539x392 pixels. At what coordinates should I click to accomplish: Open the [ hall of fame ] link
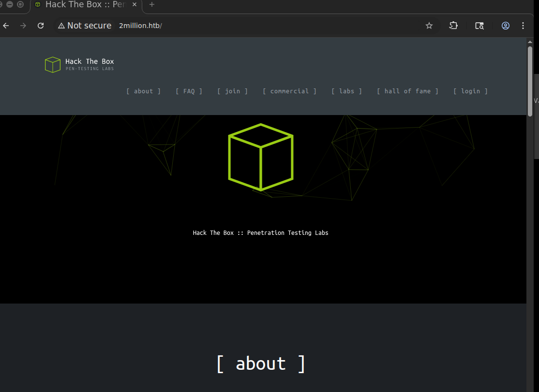click(x=407, y=91)
